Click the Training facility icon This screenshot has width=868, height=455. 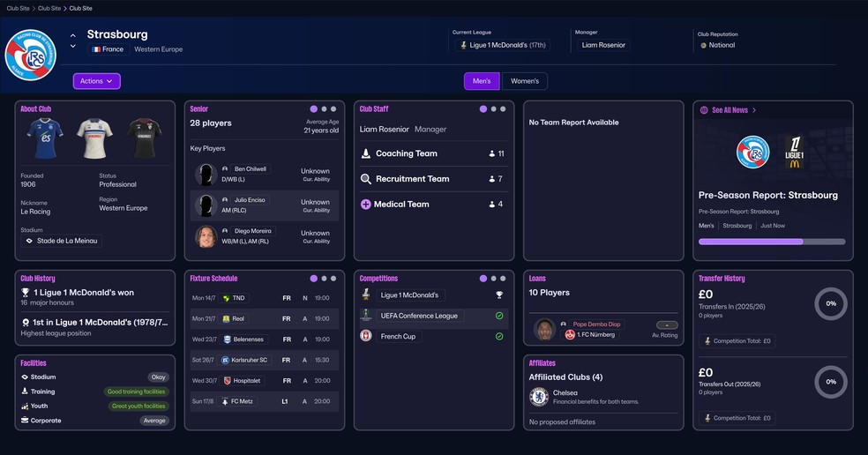coord(25,392)
